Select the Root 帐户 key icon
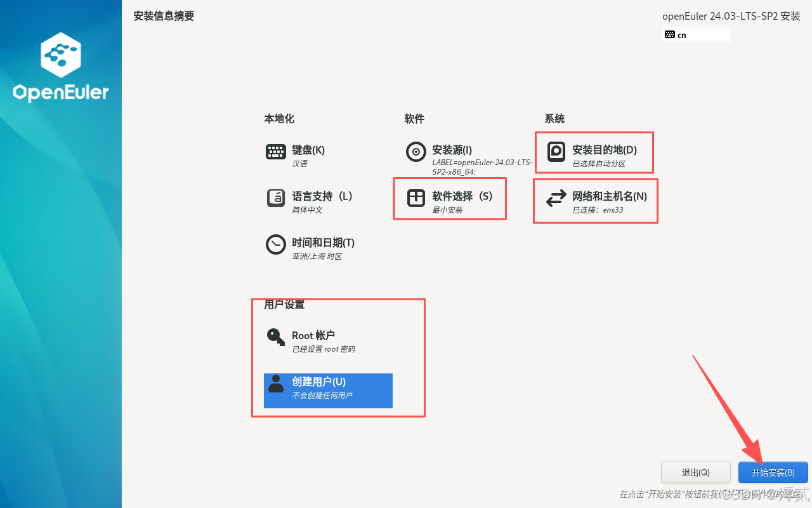 pos(275,337)
